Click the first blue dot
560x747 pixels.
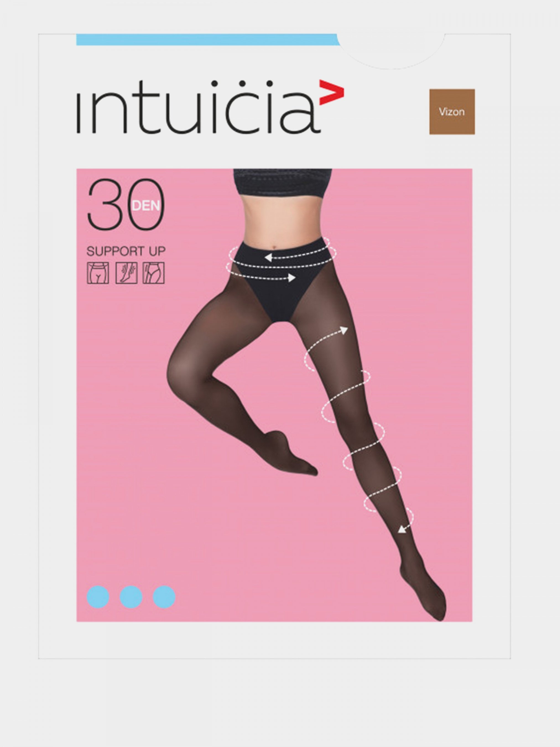click(x=98, y=597)
